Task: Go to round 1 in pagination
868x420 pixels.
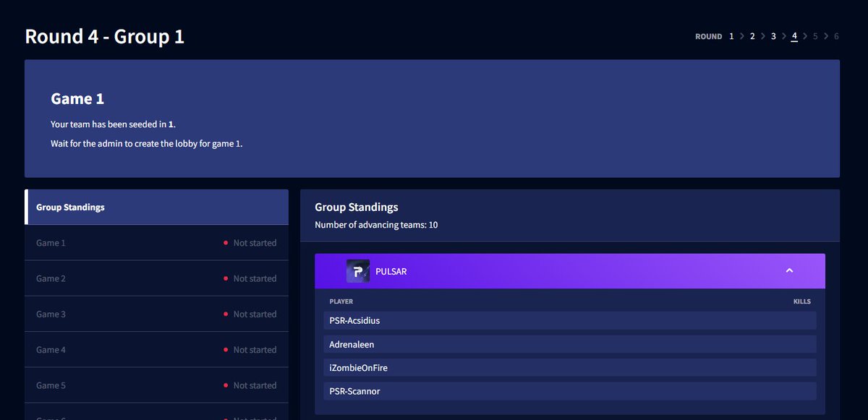Action: click(x=731, y=36)
